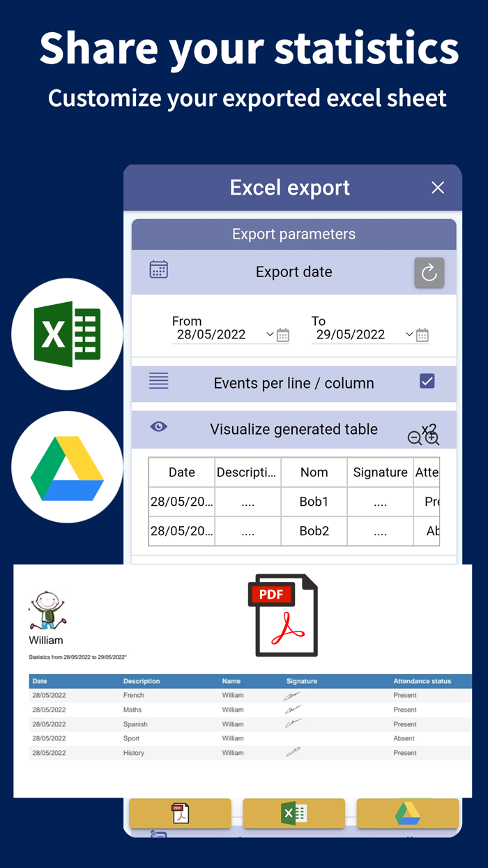The image size is (488, 868).
Task: Click the French row in the report
Action: pyautogui.click(x=251, y=695)
